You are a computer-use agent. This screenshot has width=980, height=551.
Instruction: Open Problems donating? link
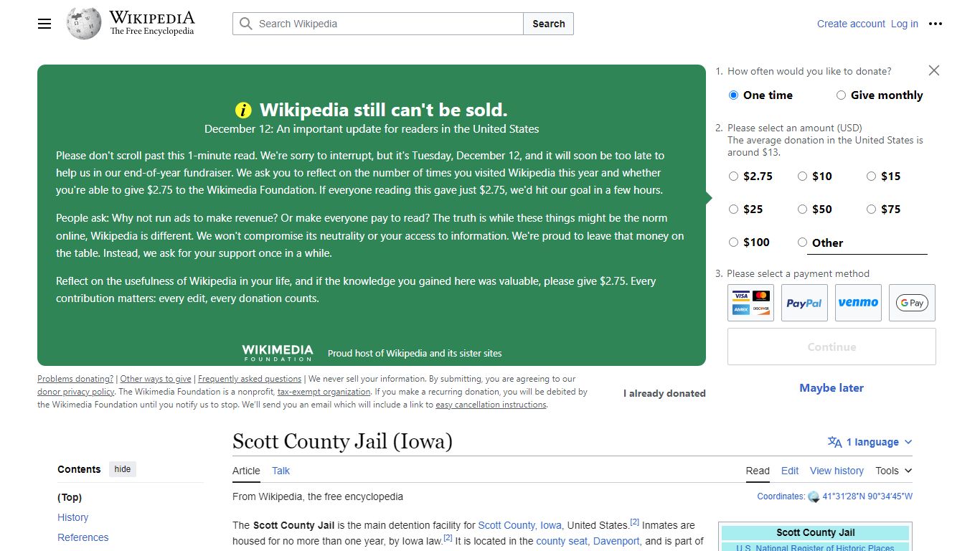coord(75,379)
